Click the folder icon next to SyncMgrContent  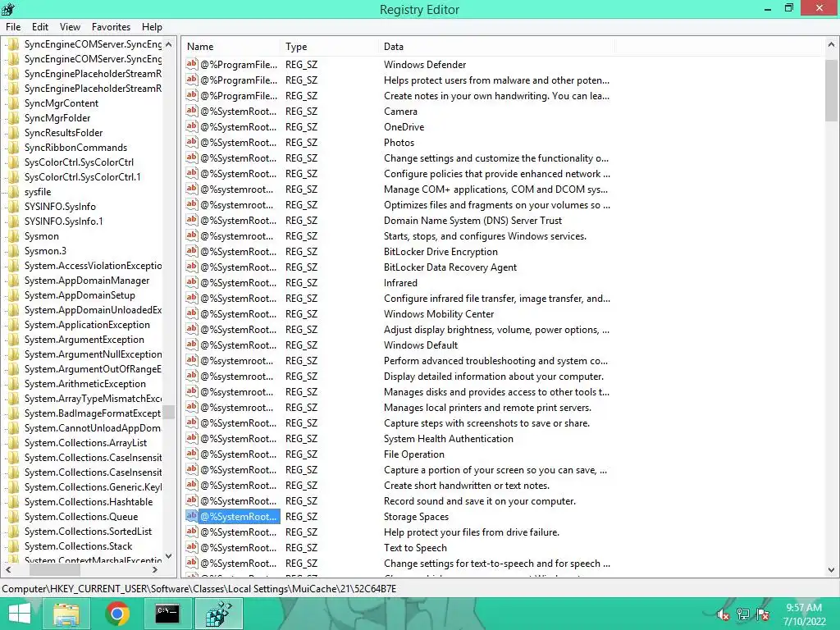coord(13,103)
